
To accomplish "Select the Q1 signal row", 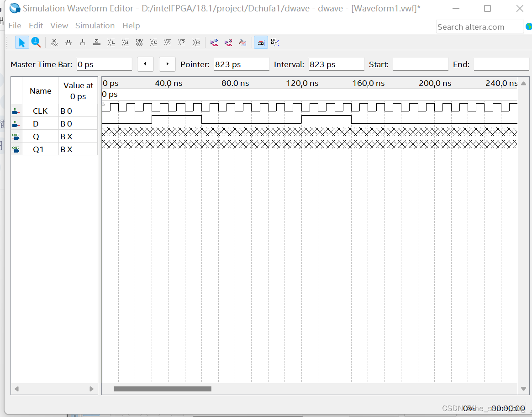I will pos(54,149).
